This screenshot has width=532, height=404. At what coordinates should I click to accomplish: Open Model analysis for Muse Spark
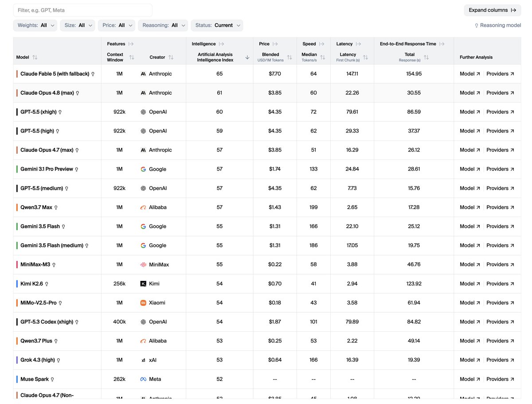pyautogui.click(x=470, y=379)
